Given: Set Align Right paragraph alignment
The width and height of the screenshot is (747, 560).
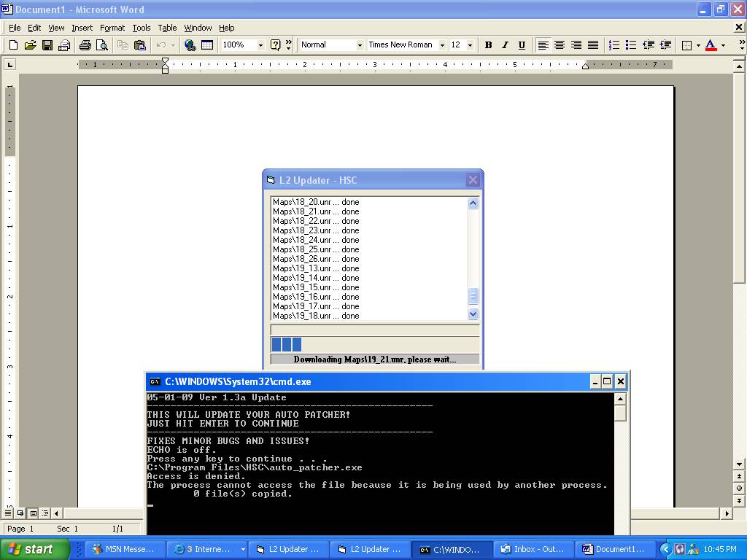Looking at the screenshot, I should click(576, 44).
